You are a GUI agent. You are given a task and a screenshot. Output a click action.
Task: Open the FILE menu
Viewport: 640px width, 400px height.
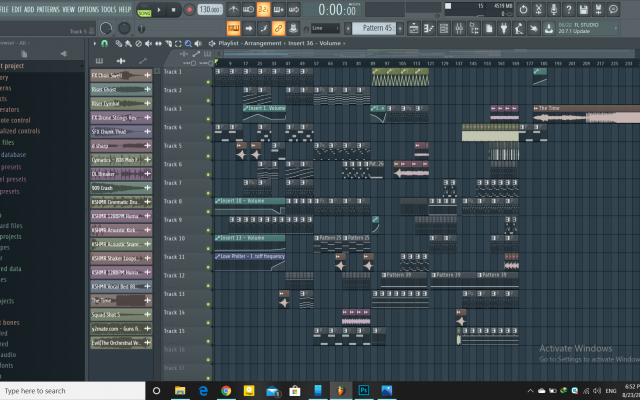(x=4, y=9)
